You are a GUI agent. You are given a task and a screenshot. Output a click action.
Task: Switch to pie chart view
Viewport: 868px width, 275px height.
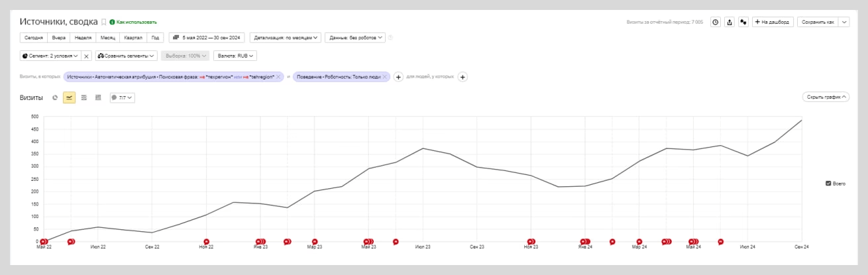[55, 97]
